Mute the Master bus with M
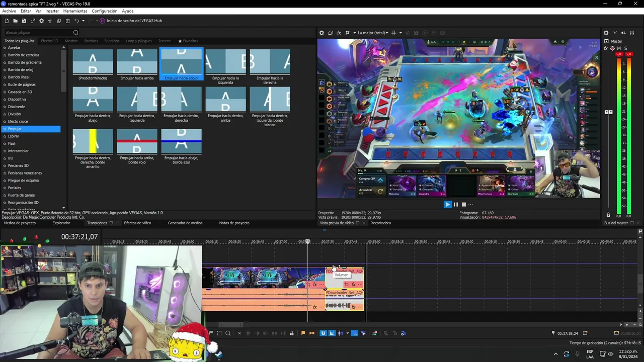 (x=619, y=48)
